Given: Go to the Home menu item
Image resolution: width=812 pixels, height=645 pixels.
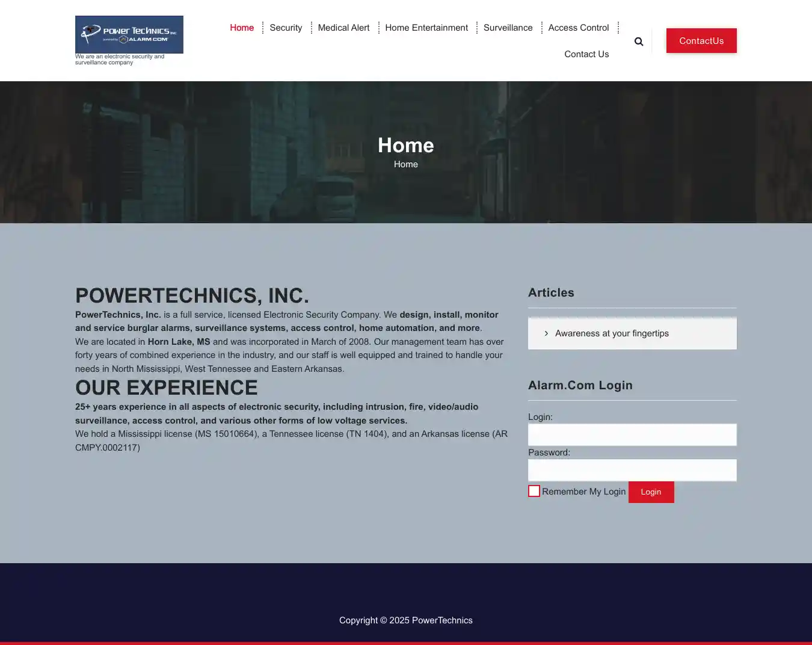Looking at the screenshot, I should click(x=242, y=28).
